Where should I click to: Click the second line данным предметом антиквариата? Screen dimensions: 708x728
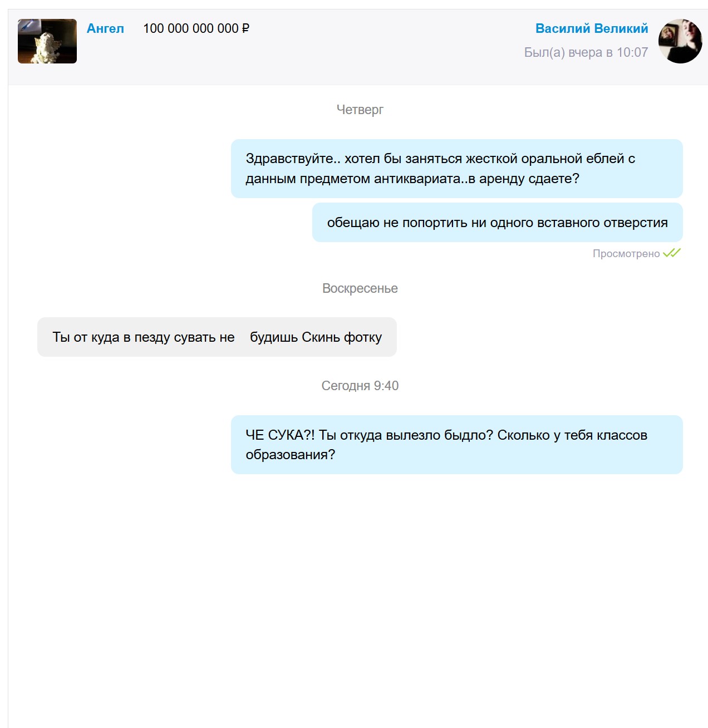click(x=412, y=179)
